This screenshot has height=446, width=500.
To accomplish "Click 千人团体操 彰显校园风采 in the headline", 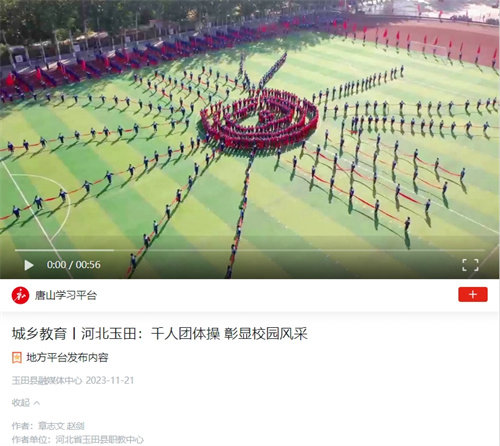I will 229,334.
